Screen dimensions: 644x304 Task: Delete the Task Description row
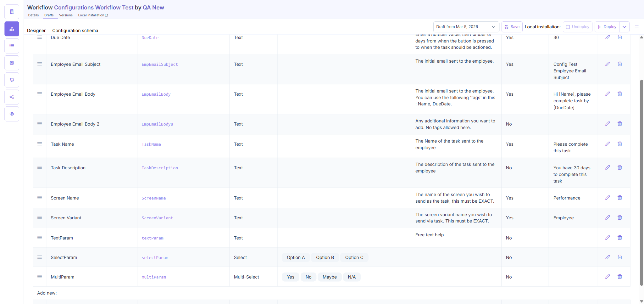pos(620,167)
